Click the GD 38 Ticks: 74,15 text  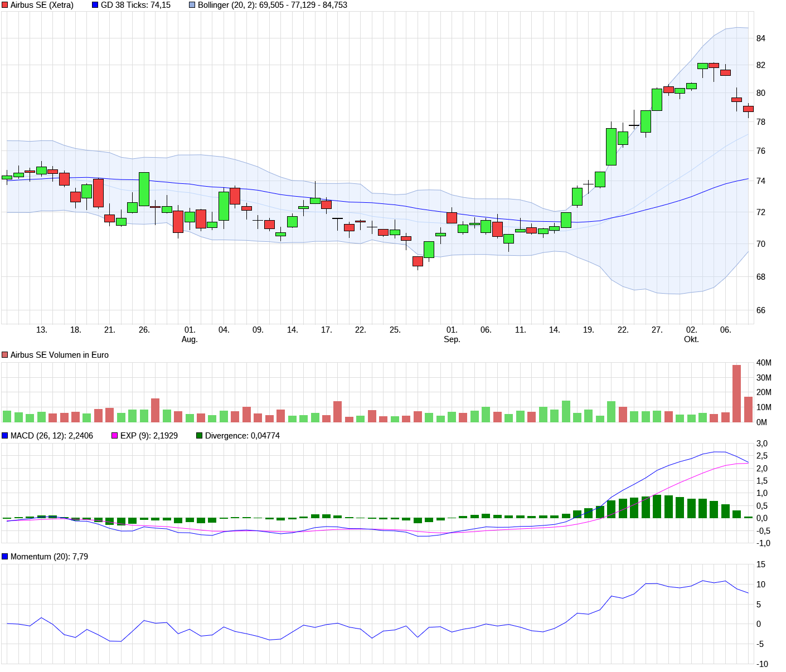pos(135,6)
